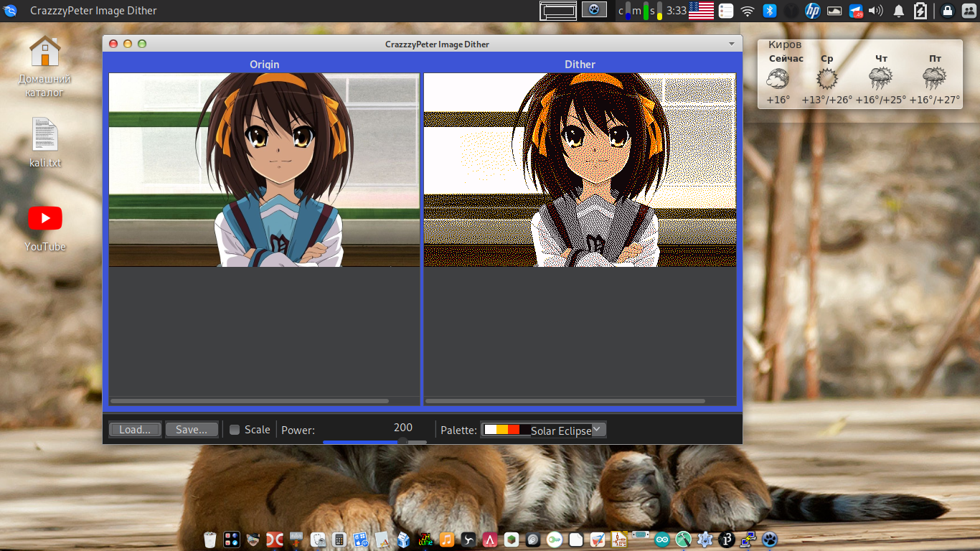Viewport: 980px width, 551px height.
Task: Click the Origin image horizontal scrollbar
Action: 250,401
